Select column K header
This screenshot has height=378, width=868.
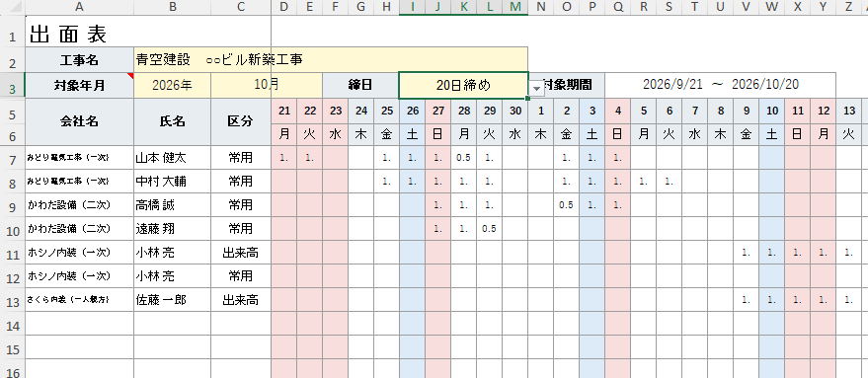[x=463, y=7]
